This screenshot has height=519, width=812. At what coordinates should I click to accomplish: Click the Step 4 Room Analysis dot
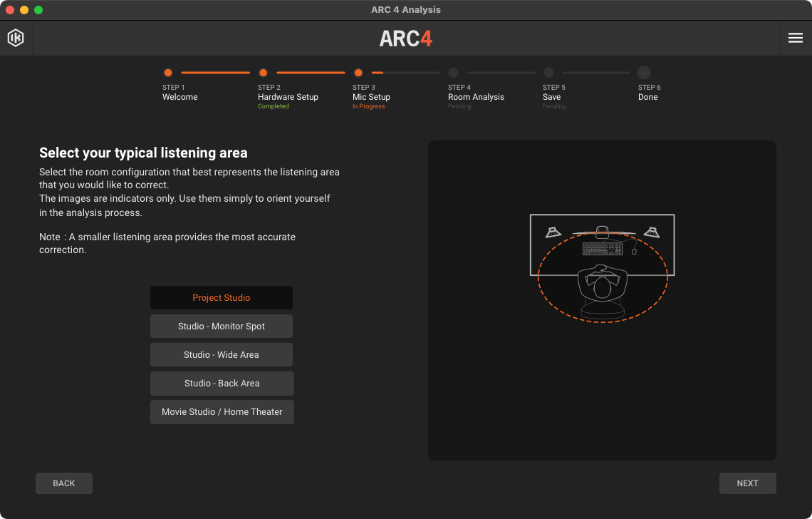tap(454, 73)
